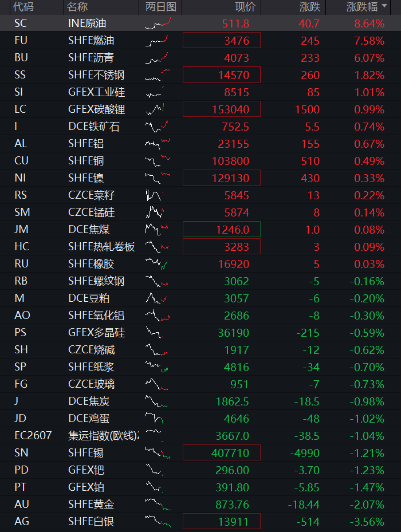Select the AG SHFE白银 contract code
The image size is (401, 532).
point(22,522)
